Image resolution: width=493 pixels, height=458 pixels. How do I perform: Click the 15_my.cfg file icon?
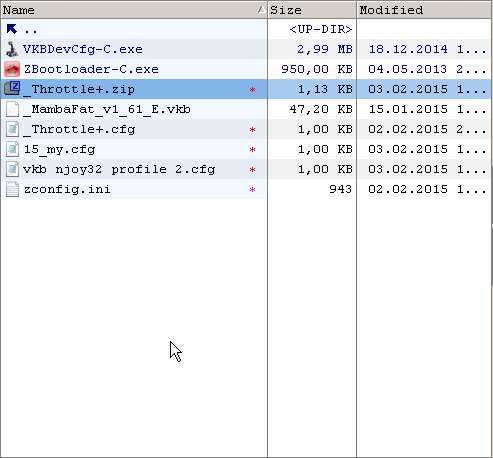pos(12,149)
